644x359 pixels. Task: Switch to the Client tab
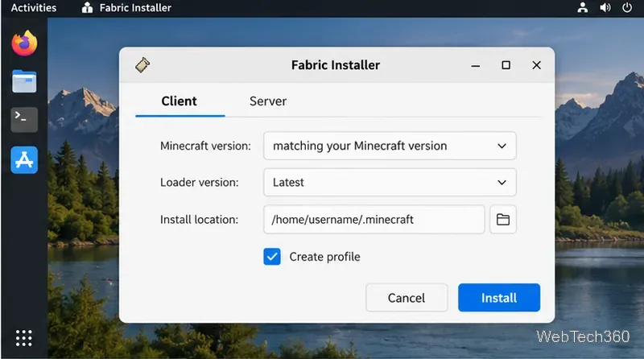[179, 101]
